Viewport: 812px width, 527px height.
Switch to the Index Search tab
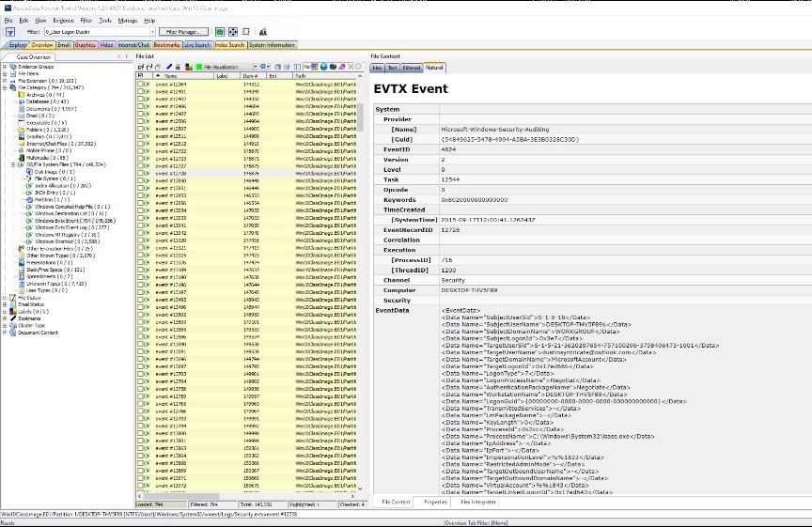(x=229, y=45)
